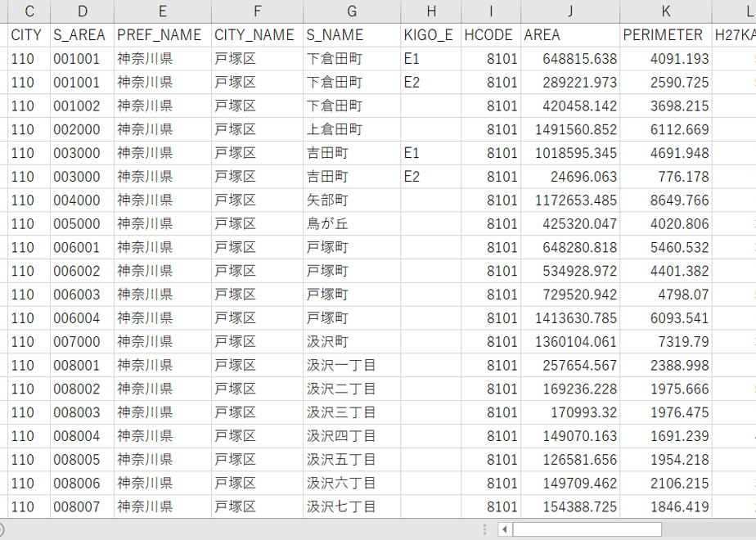Viewport: 756px width, 540px height.
Task: Click the scrollbar split handle dots
Action: (x=484, y=529)
